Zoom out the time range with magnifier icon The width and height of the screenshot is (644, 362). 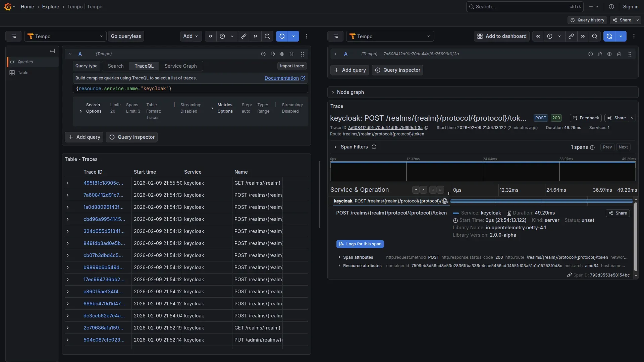pos(267,36)
